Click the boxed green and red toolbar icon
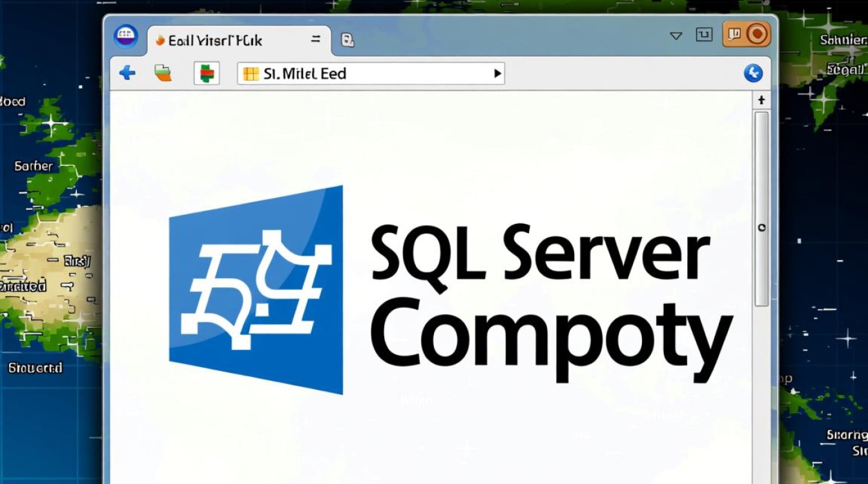Image resolution: width=868 pixels, height=484 pixels. pyautogui.click(x=207, y=74)
